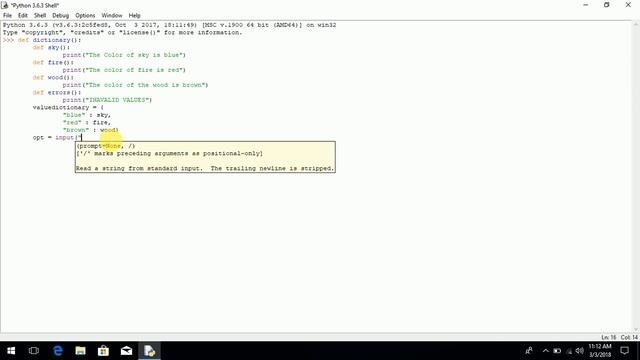
Task: Minimize the Python Shell window
Action: tap(586, 5)
